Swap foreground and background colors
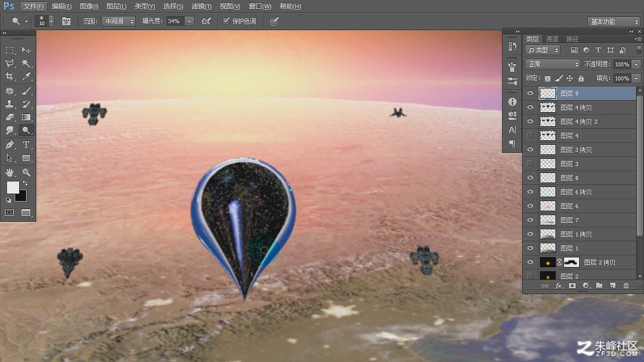This screenshot has width=644, height=362. (25, 184)
